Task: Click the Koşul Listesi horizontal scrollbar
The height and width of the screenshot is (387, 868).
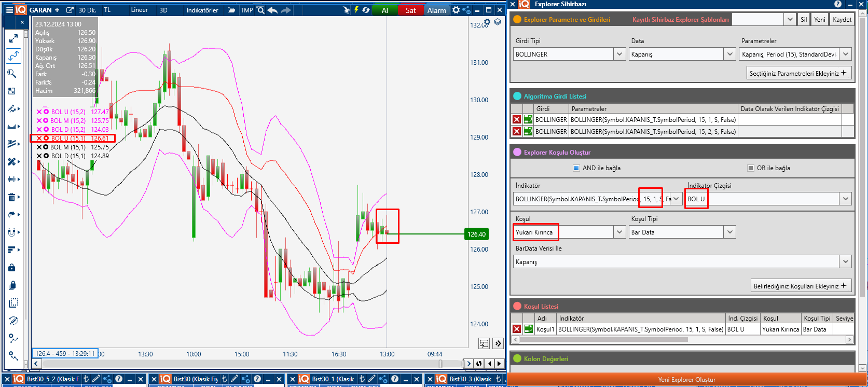Action: pyautogui.click(x=603, y=340)
